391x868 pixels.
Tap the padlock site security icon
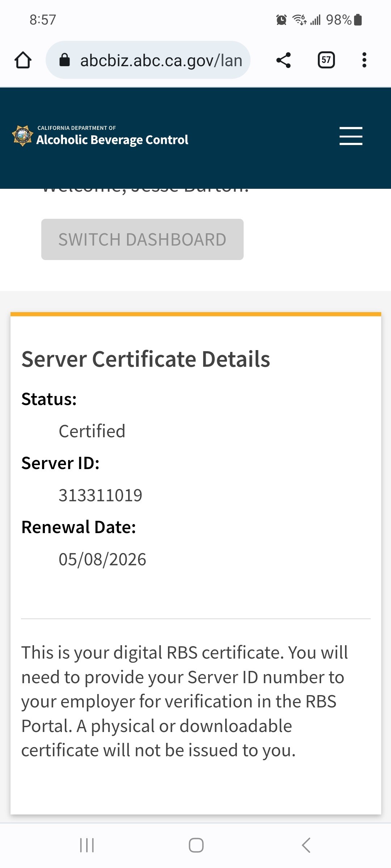(x=64, y=60)
